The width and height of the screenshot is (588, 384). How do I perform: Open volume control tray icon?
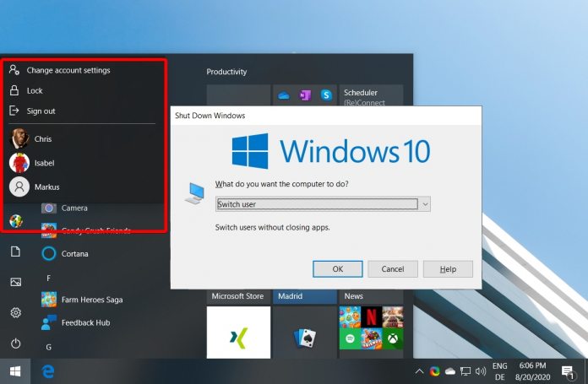click(481, 371)
